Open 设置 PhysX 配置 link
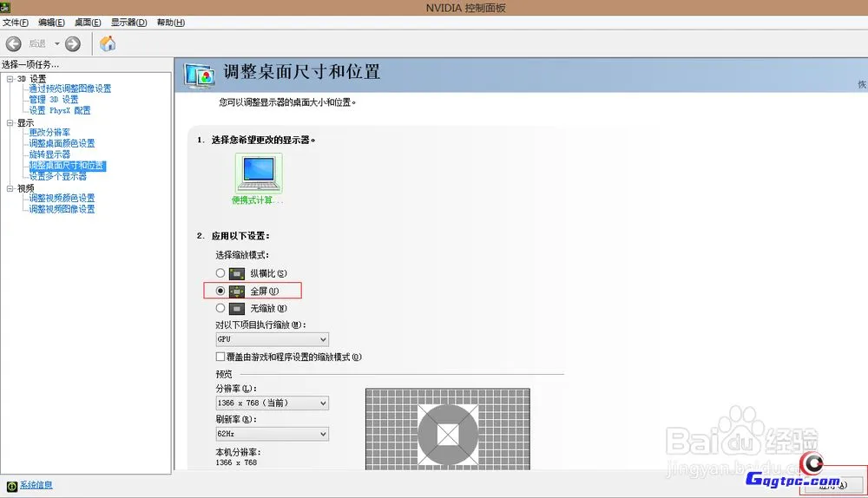Screen dimensions: 868x498 tap(60, 111)
